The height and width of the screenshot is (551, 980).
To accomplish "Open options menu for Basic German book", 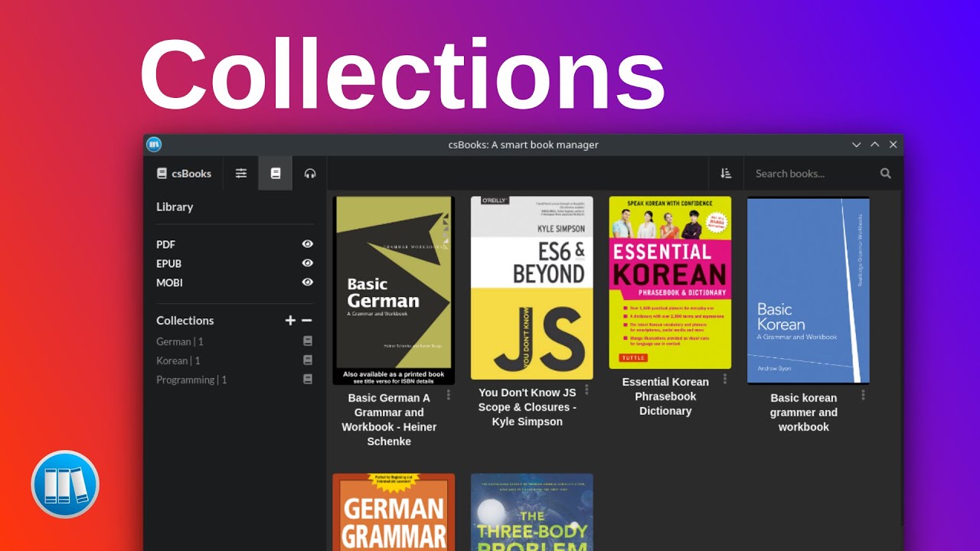I will pos(449,395).
